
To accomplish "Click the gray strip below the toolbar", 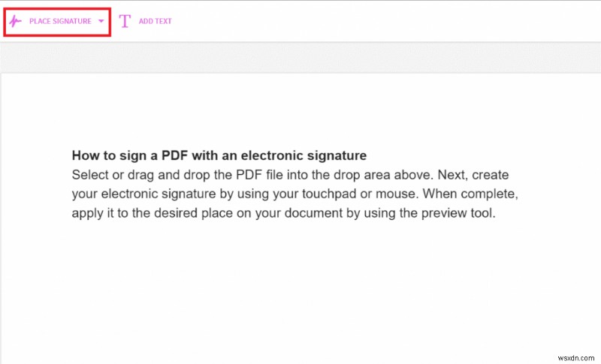I will 300,56.
